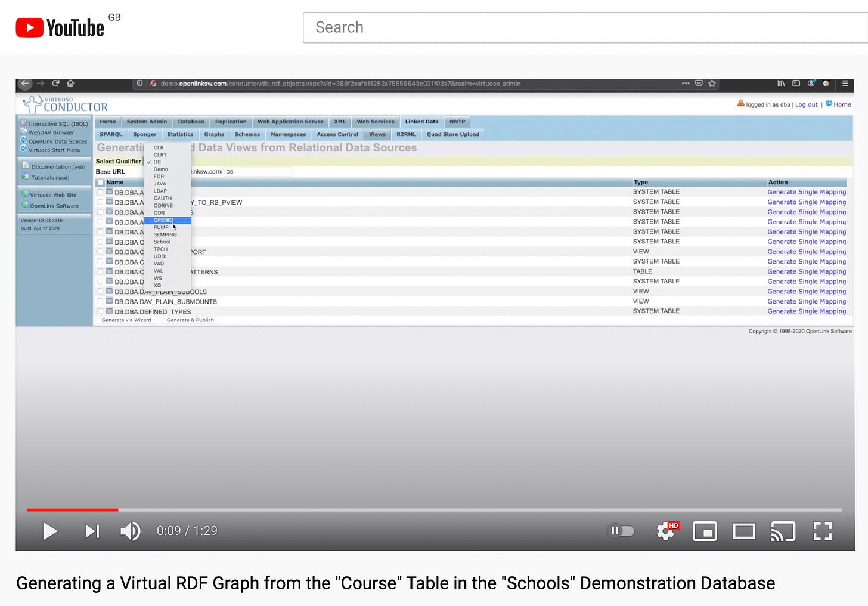Open the Database tab
Viewport: 868px width, 606px height.
pyautogui.click(x=191, y=122)
